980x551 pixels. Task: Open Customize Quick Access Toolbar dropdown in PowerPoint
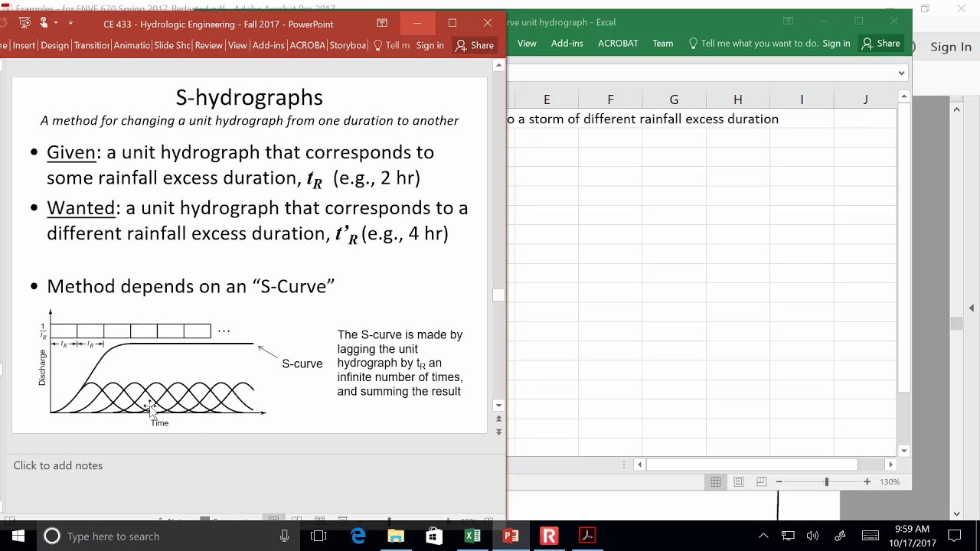point(70,23)
